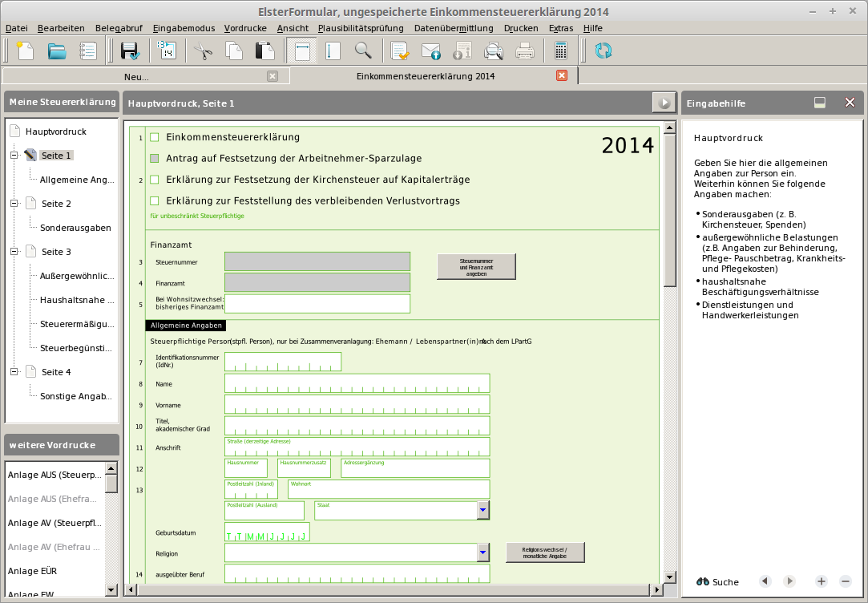Open the Staat dropdown
The image size is (868, 603).
[x=482, y=510]
